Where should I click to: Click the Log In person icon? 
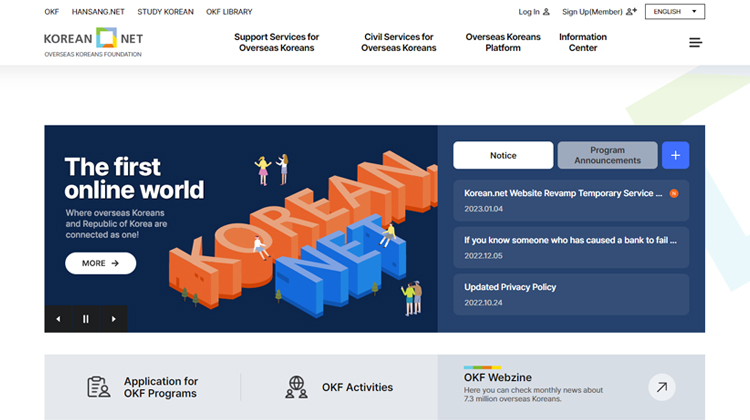[546, 11]
